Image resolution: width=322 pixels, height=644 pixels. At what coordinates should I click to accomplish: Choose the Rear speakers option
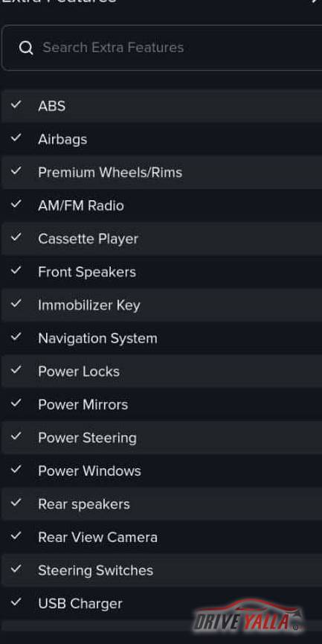tap(162, 504)
